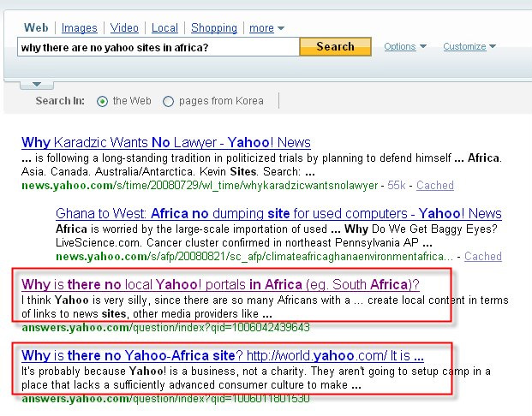Click the news.yahoo.com Ghana URL text

point(254,256)
